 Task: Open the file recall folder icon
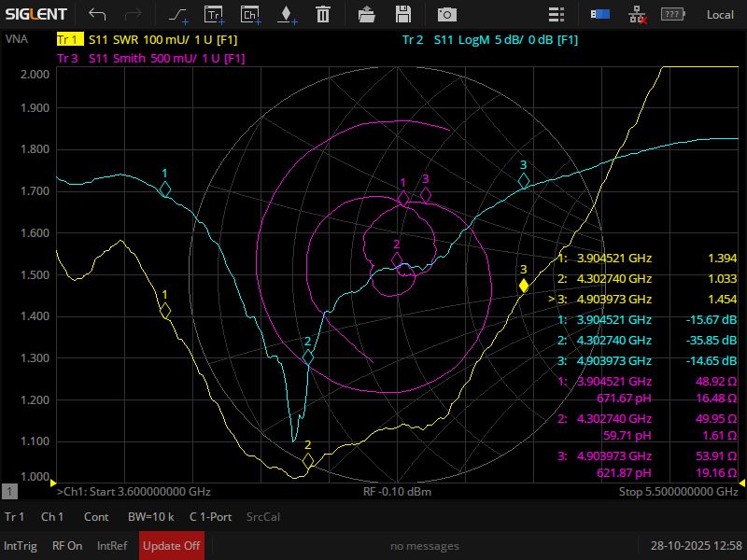coord(367,14)
